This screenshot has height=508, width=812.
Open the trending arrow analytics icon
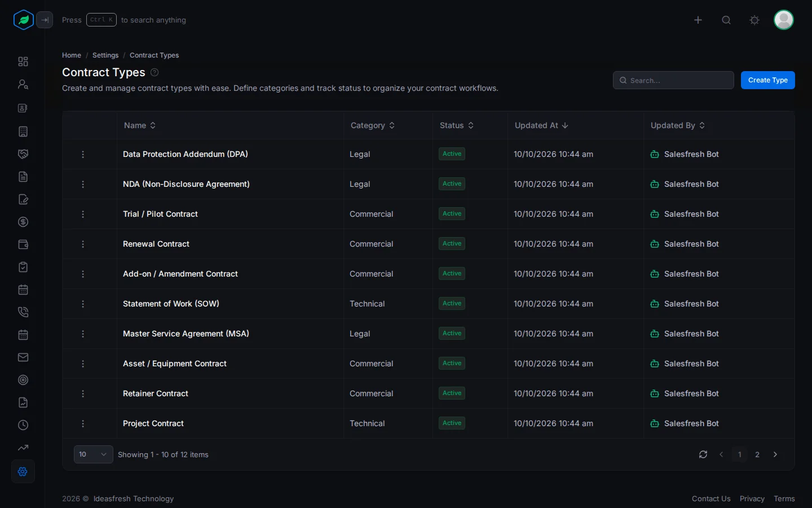coord(23,448)
